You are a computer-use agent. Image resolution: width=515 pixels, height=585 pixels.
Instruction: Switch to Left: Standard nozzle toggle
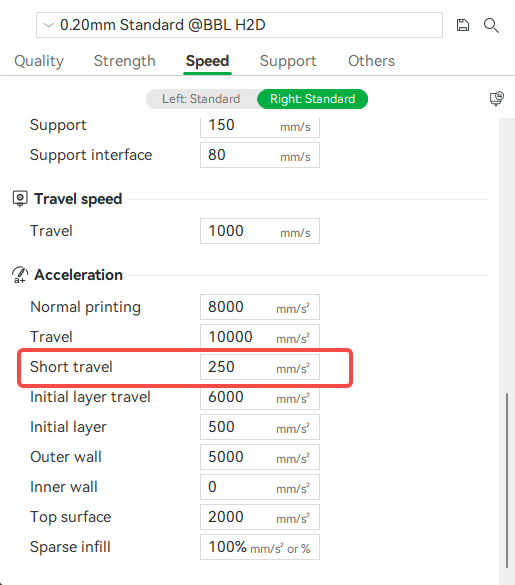(201, 99)
